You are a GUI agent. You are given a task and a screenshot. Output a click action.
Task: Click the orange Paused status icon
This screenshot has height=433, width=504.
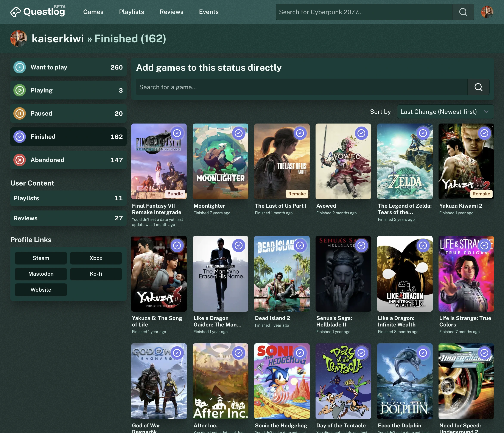20,113
